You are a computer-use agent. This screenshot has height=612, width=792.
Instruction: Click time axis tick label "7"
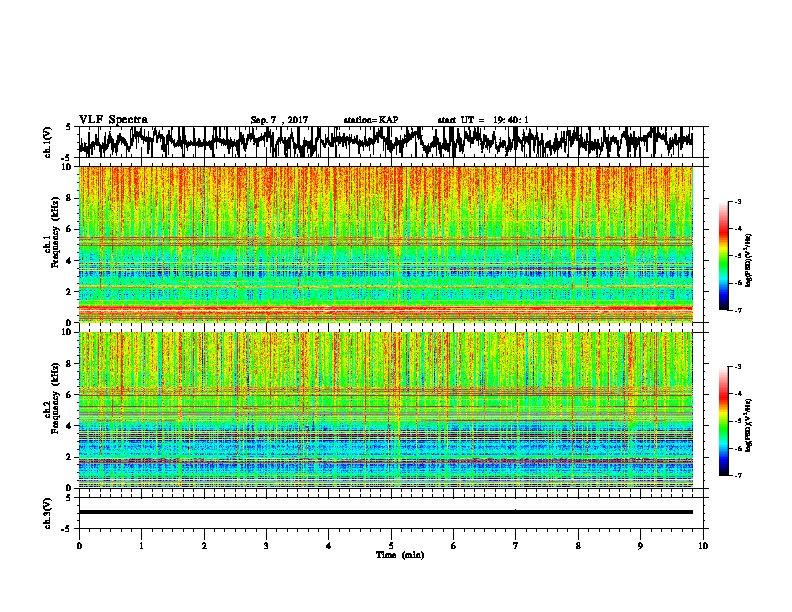(516, 546)
